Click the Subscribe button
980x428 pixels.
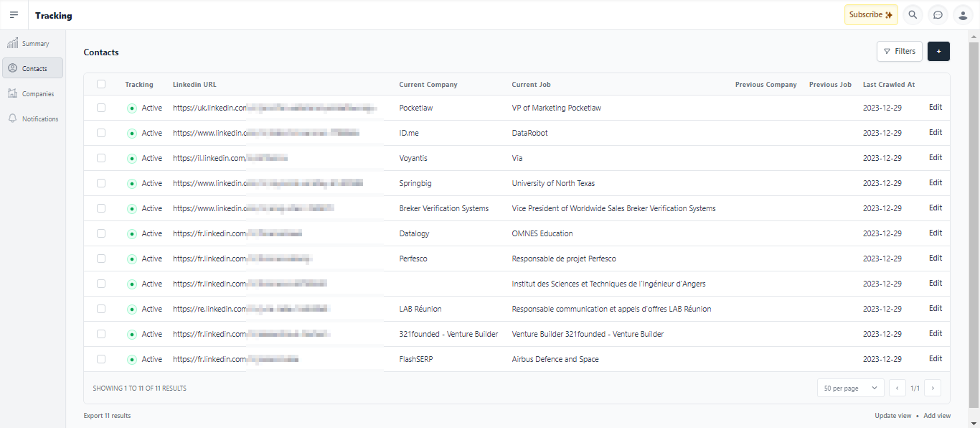[871, 15]
